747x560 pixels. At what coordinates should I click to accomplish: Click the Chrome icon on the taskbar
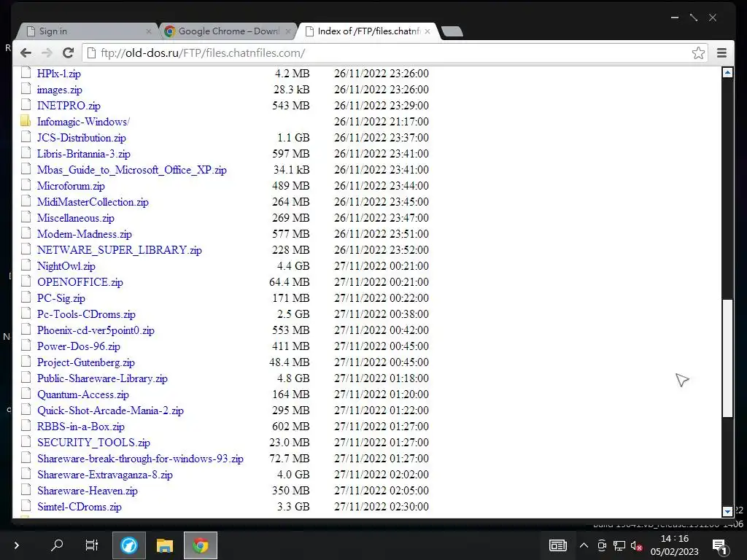coord(201,545)
